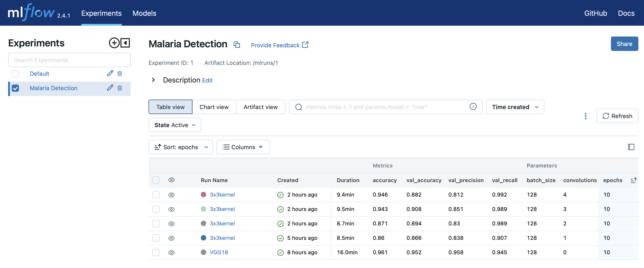Screen dimensions: 644x268
Task: Click status checkmark of the 5 hours ago run
Action: (x=280, y=238)
